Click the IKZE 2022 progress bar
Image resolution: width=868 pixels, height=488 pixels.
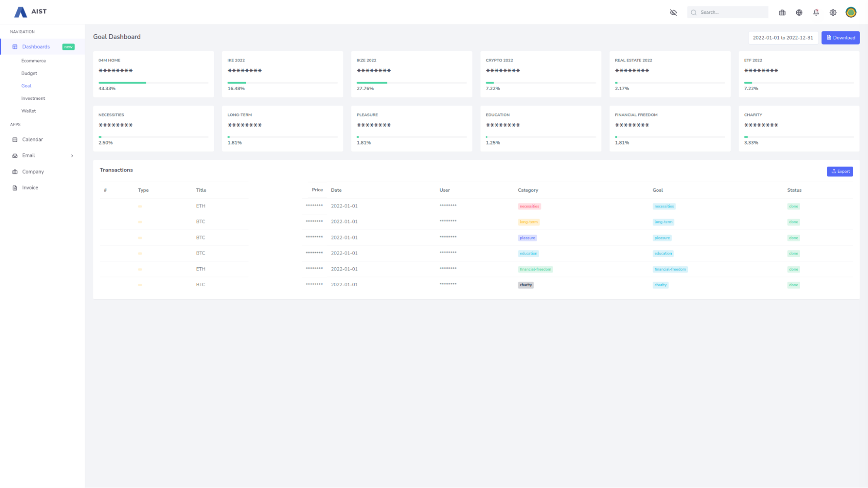412,83
